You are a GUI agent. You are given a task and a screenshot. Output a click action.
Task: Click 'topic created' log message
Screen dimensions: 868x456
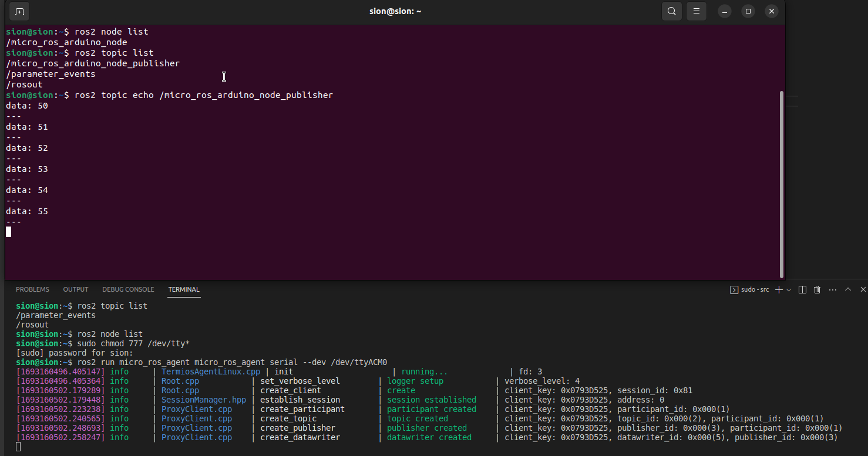click(x=418, y=418)
